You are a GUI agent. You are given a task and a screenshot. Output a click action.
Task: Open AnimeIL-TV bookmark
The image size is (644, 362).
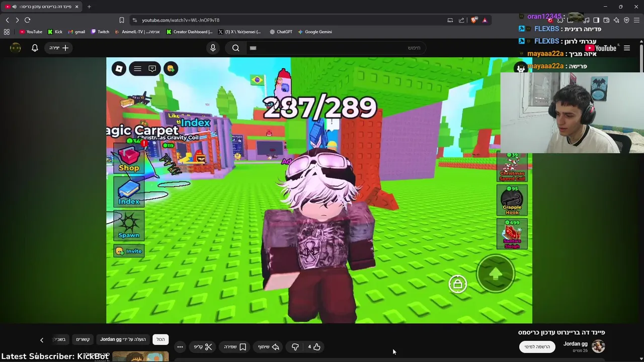137,32
